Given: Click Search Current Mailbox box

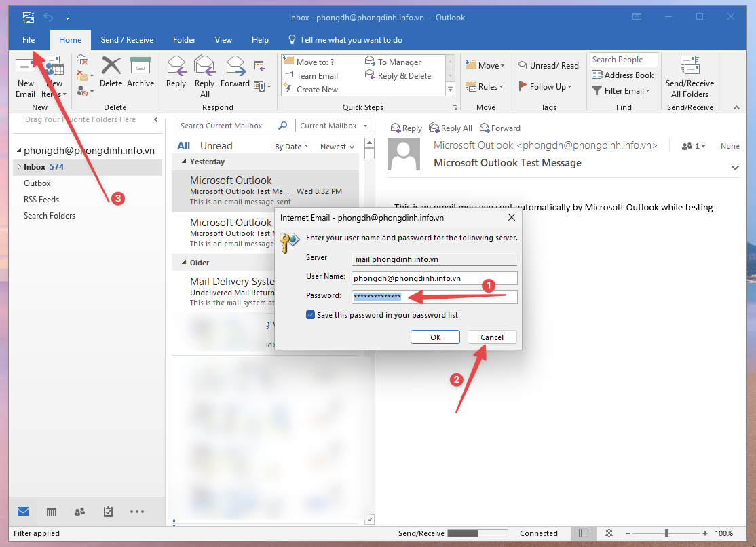Looking at the screenshot, I should tap(227, 126).
